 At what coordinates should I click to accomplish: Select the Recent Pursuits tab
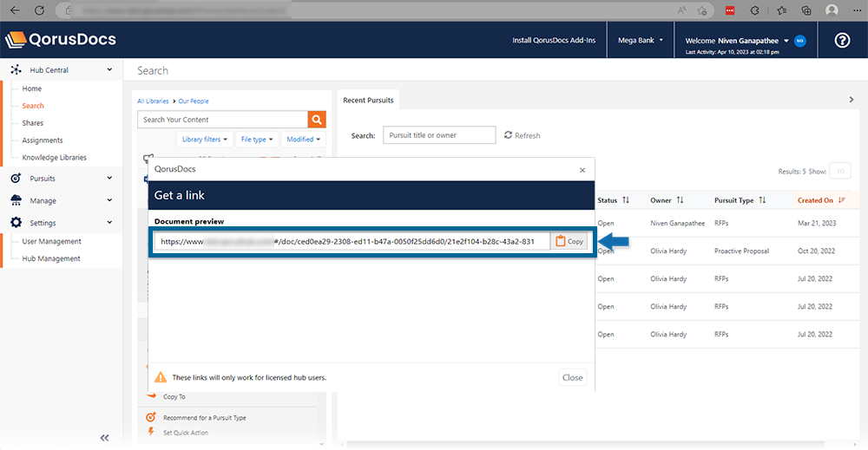click(368, 100)
